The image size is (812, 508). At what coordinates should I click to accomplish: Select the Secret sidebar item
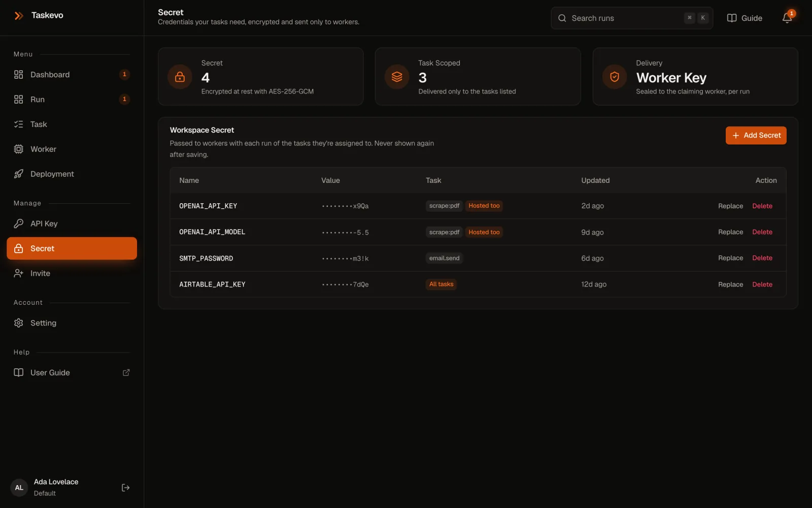coord(72,248)
